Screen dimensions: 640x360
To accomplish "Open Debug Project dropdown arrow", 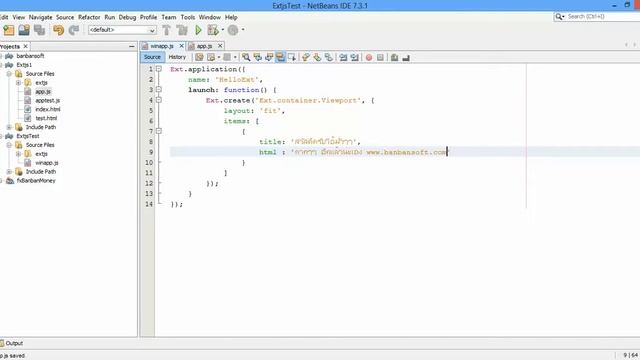I will pyautogui.click(x=223, y=30).
